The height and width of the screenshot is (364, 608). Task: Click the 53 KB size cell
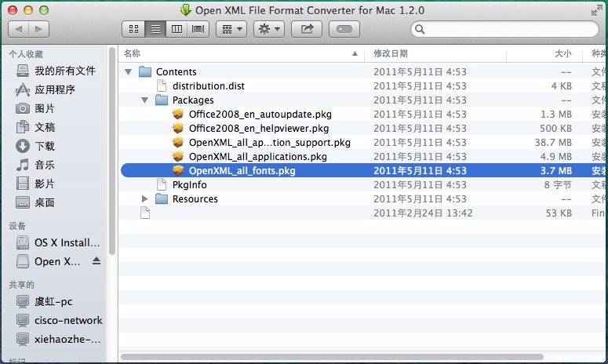pyautogui.click(x=559, y=213)
